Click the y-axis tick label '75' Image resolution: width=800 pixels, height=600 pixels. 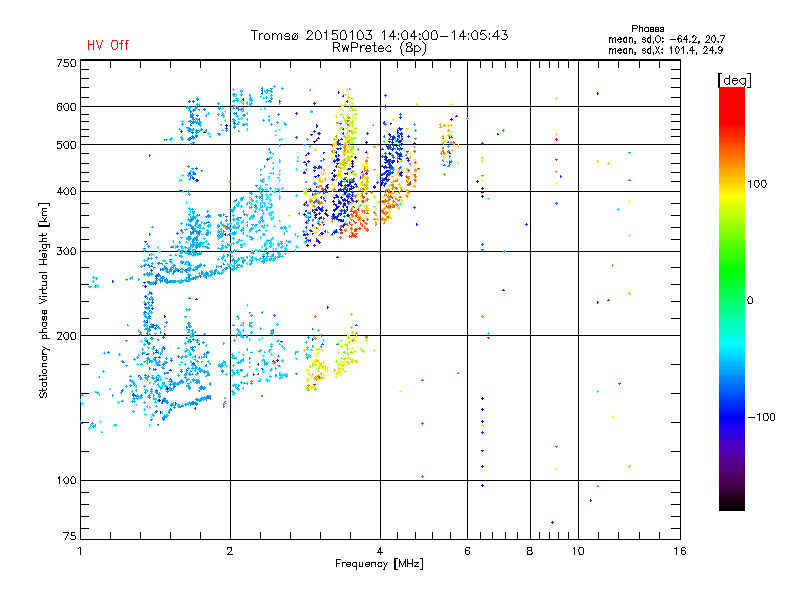[70, 536]
